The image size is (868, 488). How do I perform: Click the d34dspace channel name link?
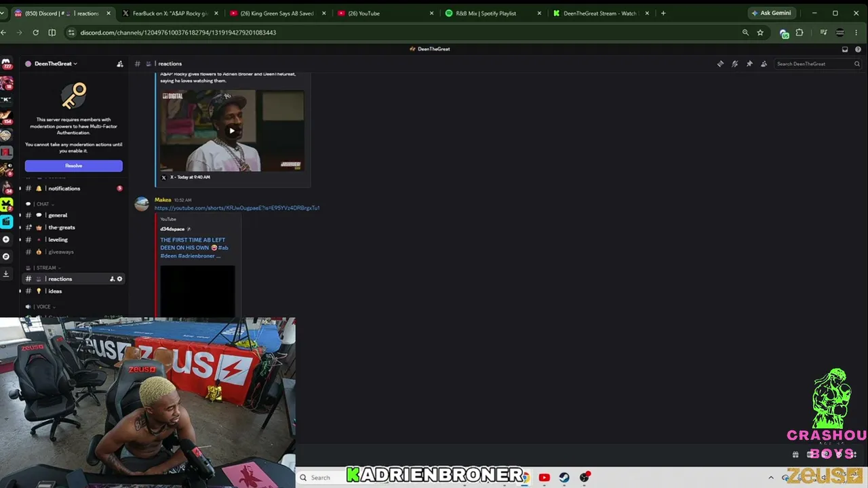tap(172, 229)
